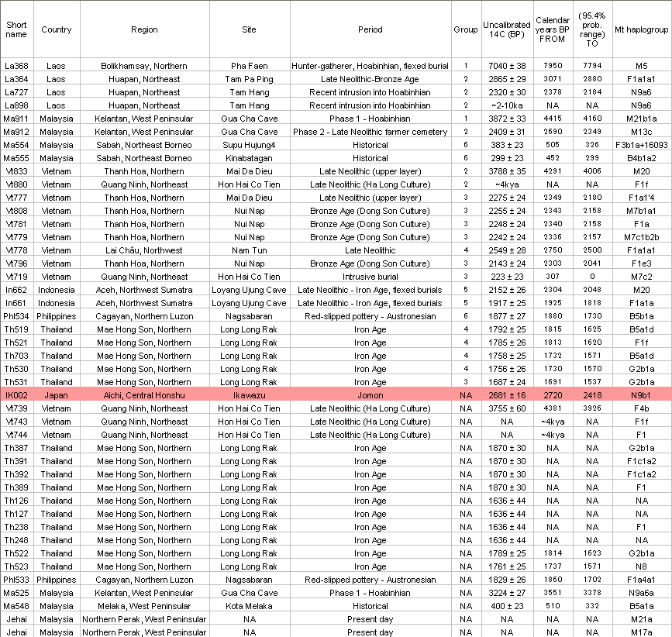Select 'Hunter-gatherer, Hoabinhian, flexed burial' period cell
The image size is (672, 637).
pos(370,66)
